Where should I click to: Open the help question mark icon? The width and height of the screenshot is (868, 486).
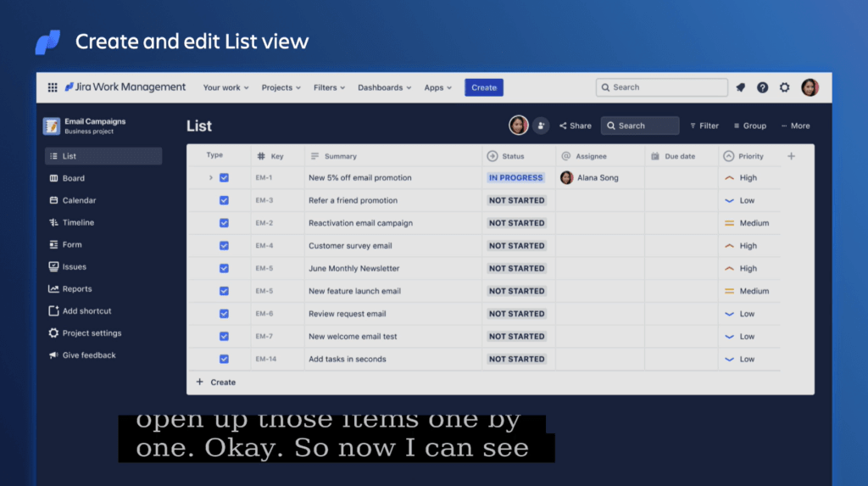763,87
